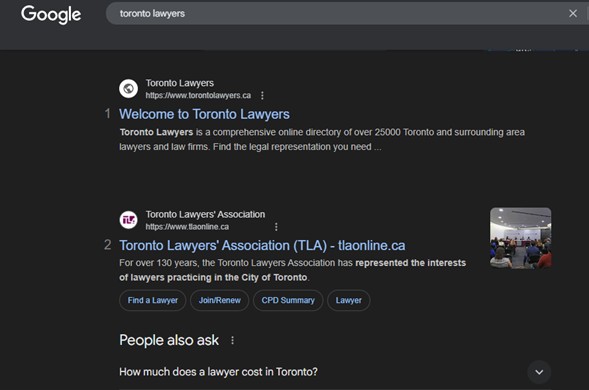Open three-dot menu beside tlaonline.ca URL

coord(276,227)
